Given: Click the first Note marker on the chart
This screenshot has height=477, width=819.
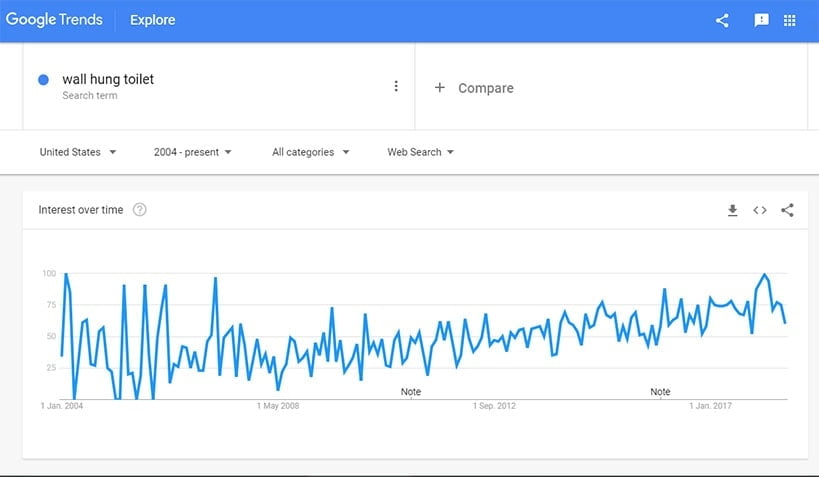Looking at the screenshot, I should (410, 392).
